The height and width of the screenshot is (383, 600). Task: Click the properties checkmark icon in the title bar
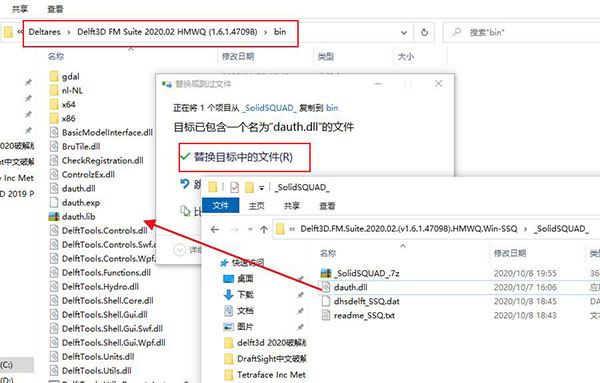[235, 187]
